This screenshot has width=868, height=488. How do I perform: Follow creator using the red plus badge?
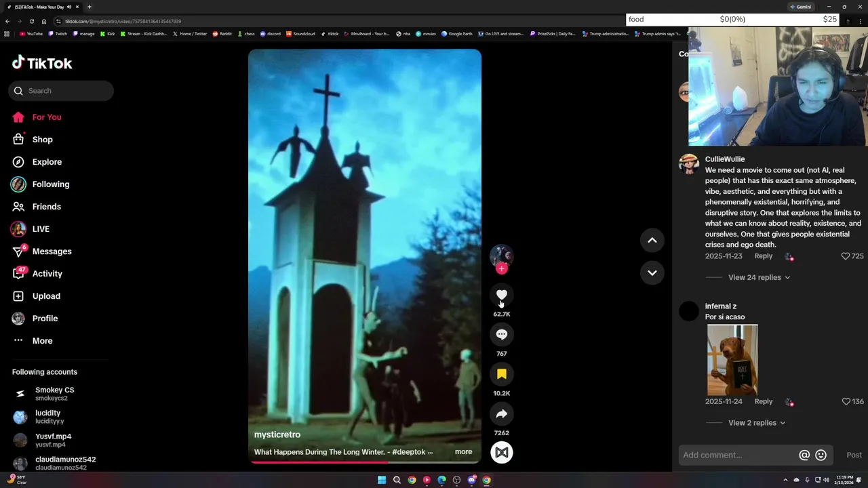tap(502, 268)
